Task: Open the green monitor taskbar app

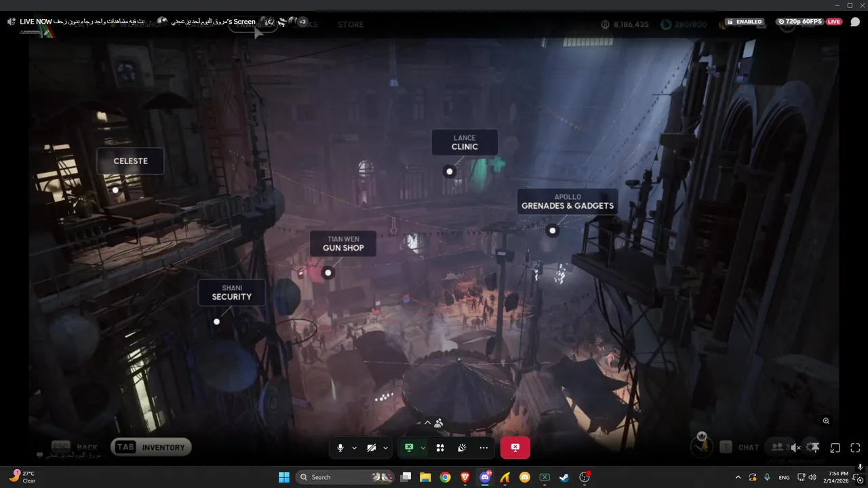Action: pyautogui.click(x=544, y=477)
